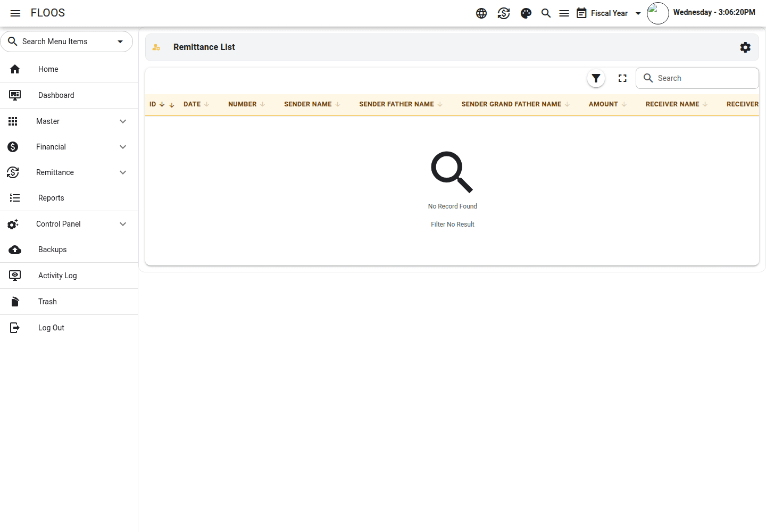Open Dashboard from the sidebar
The image size is (766, 532).
coord(69,95)
